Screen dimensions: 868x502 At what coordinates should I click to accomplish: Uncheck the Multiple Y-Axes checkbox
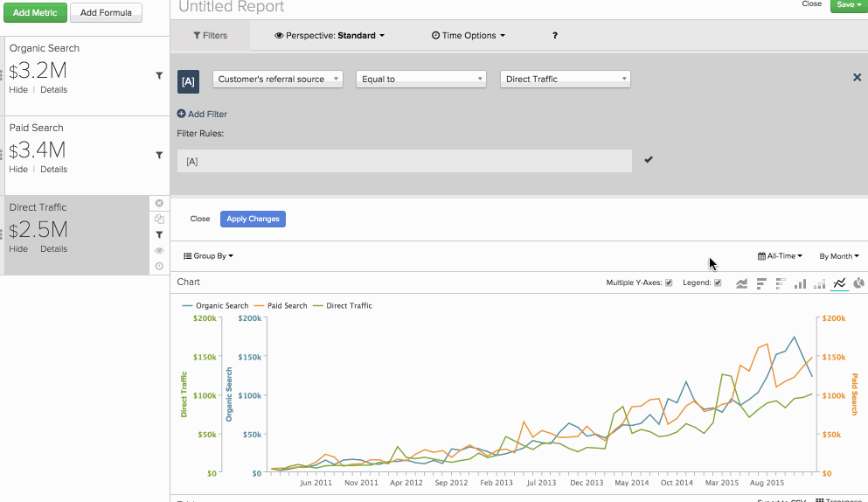pos(669,282)
